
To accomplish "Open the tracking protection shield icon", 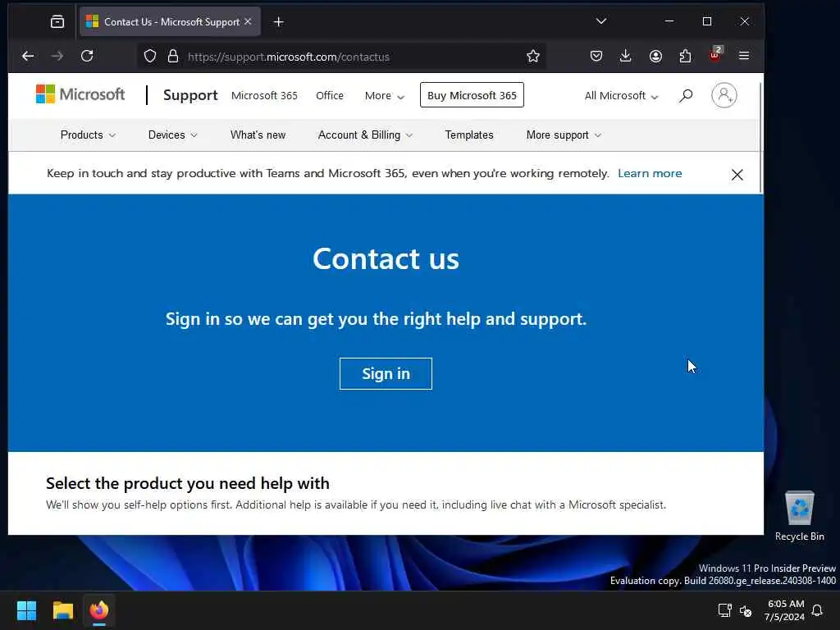I will [x=150, y=57].
